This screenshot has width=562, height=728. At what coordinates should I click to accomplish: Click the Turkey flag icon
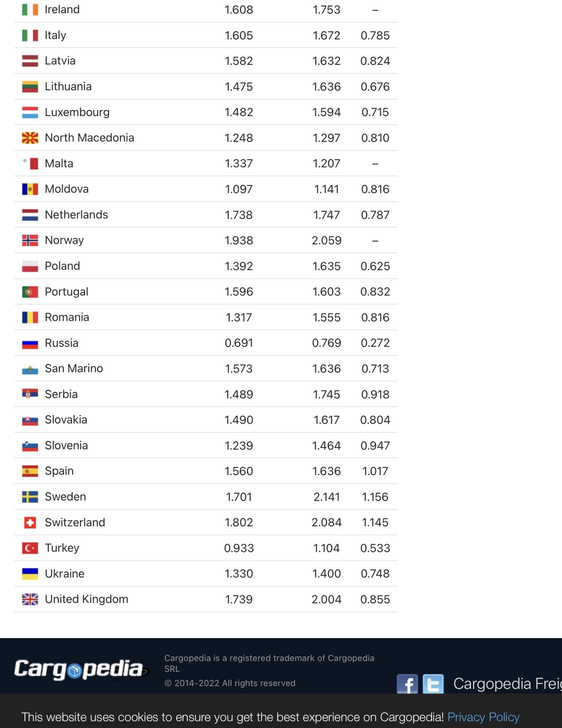tap(30, 548)
